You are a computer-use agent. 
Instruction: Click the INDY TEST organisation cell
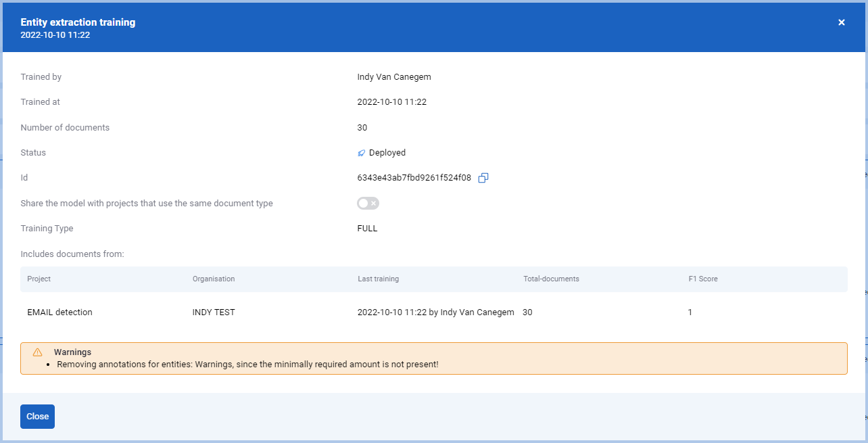(x=214, y=312)
